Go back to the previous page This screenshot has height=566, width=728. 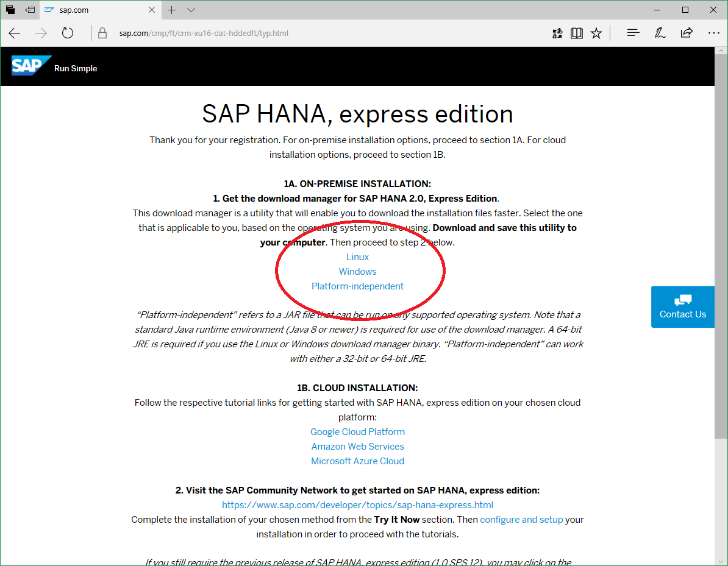click(15, 33)
